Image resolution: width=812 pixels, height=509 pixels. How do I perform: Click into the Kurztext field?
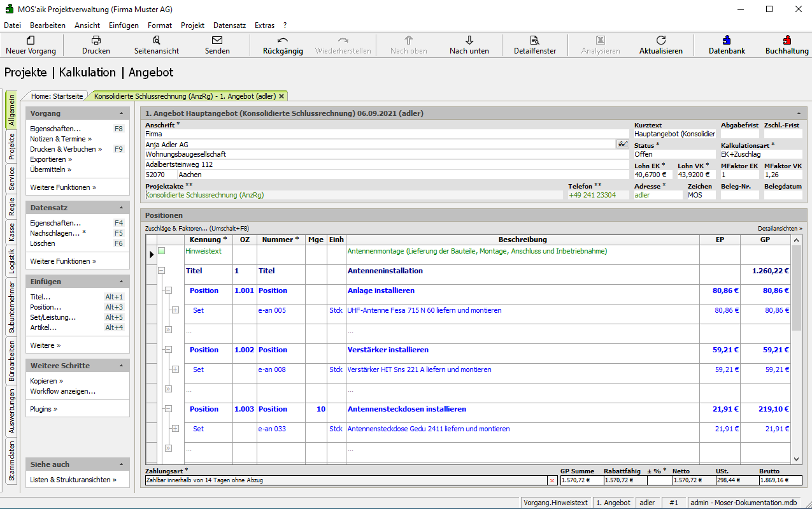click(674, 134)
